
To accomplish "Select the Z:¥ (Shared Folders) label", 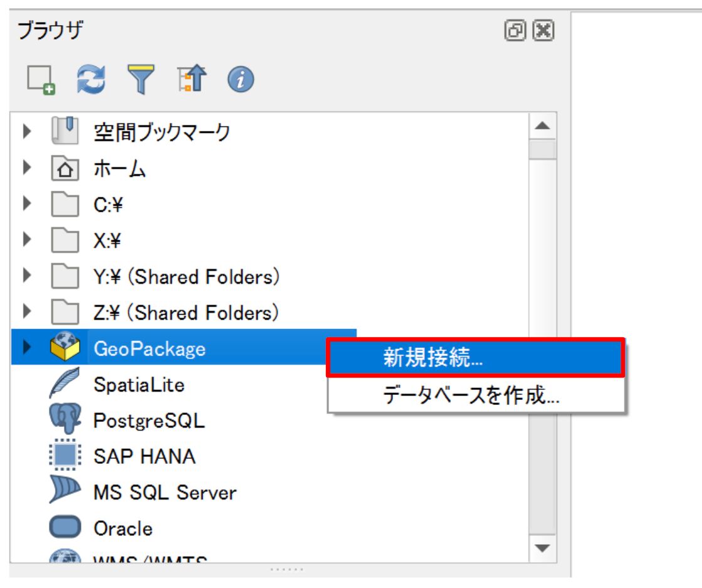I will click(x=186, y=313).
